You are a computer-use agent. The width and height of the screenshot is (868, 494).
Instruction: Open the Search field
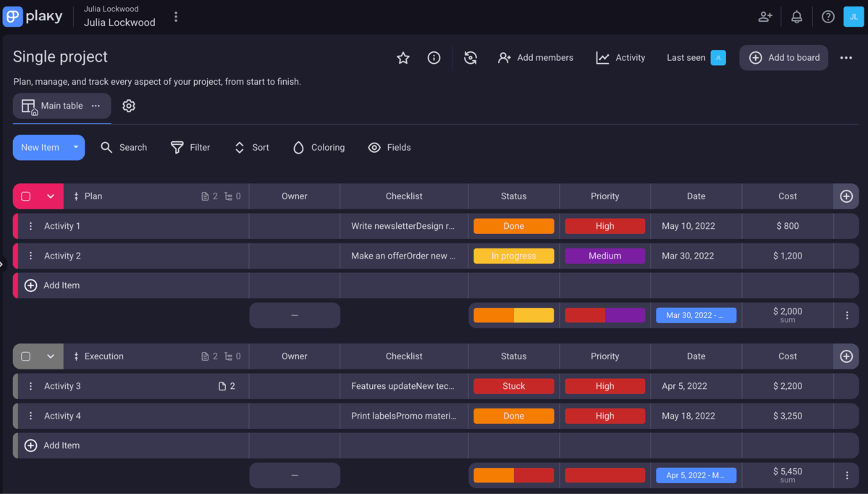[124, 148]
